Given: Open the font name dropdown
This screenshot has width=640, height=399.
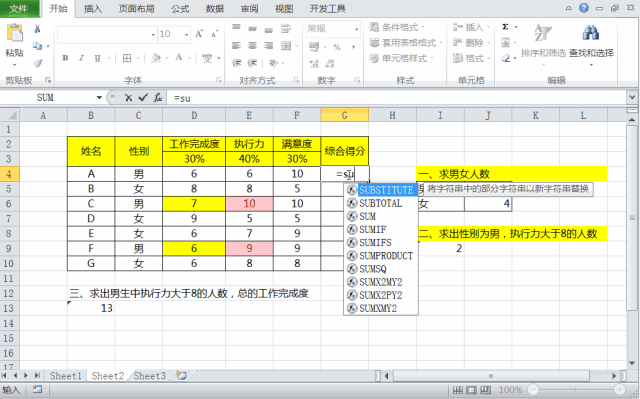Looking at the screenshot, I should tap(153, 35).
